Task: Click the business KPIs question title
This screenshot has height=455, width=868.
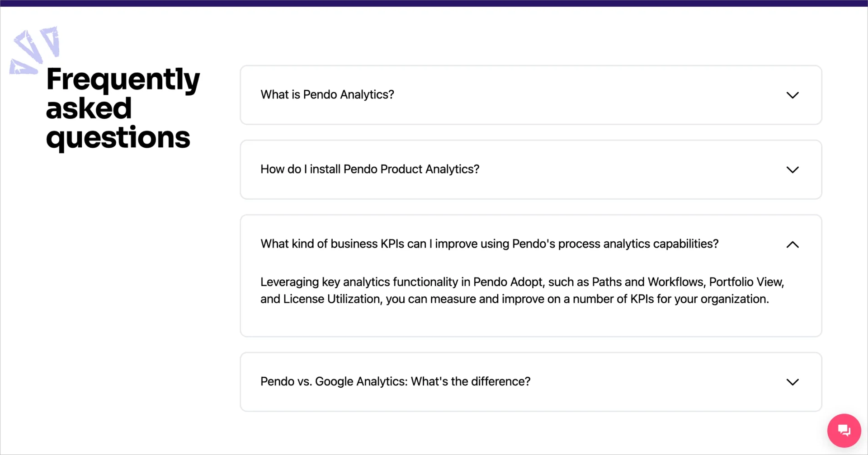Action: [x=489, y=244]
